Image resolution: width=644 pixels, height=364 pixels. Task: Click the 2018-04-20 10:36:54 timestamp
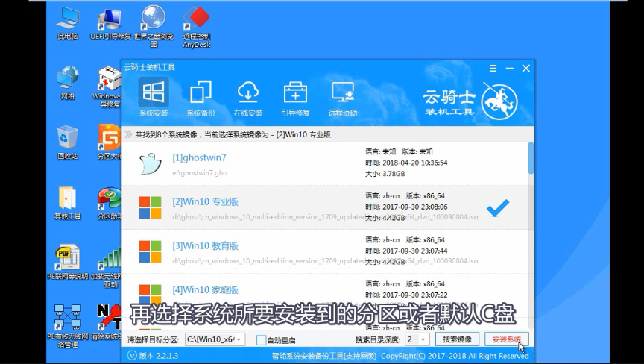tap(415, 163)
